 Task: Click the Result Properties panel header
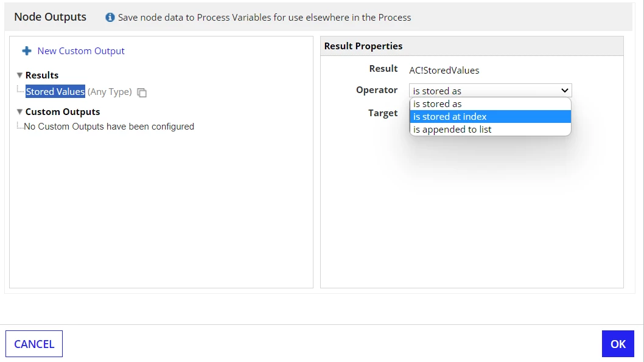(472, 46)
